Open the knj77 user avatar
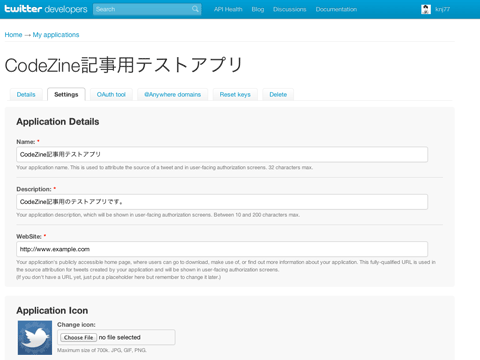Image resolution: width=480 pixels, height=360 pixels. coord(426,9)
